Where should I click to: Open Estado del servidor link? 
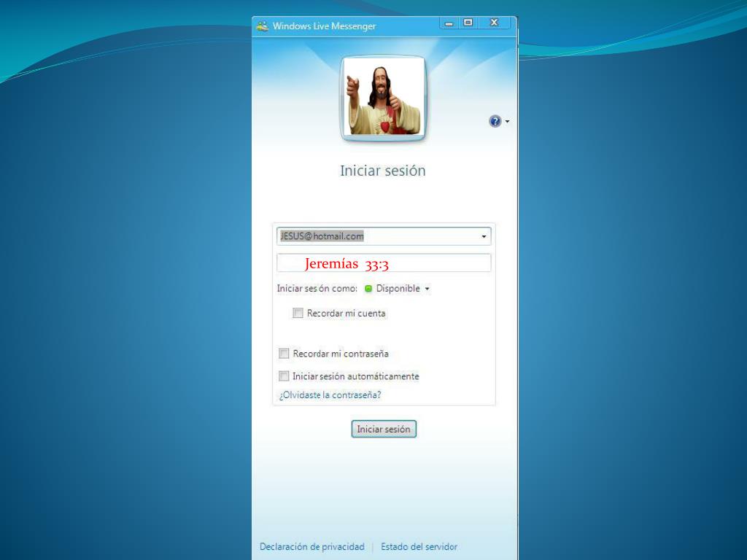point(419,547)
